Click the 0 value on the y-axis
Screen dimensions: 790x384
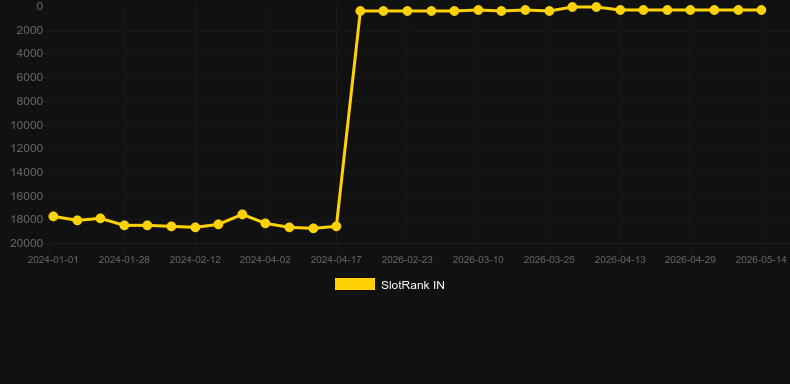point(40,6)
